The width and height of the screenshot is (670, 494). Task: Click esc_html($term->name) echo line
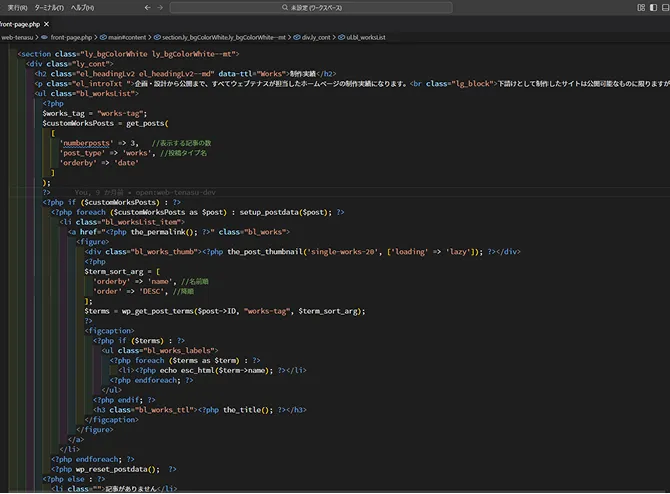click(x=212, y=370)
